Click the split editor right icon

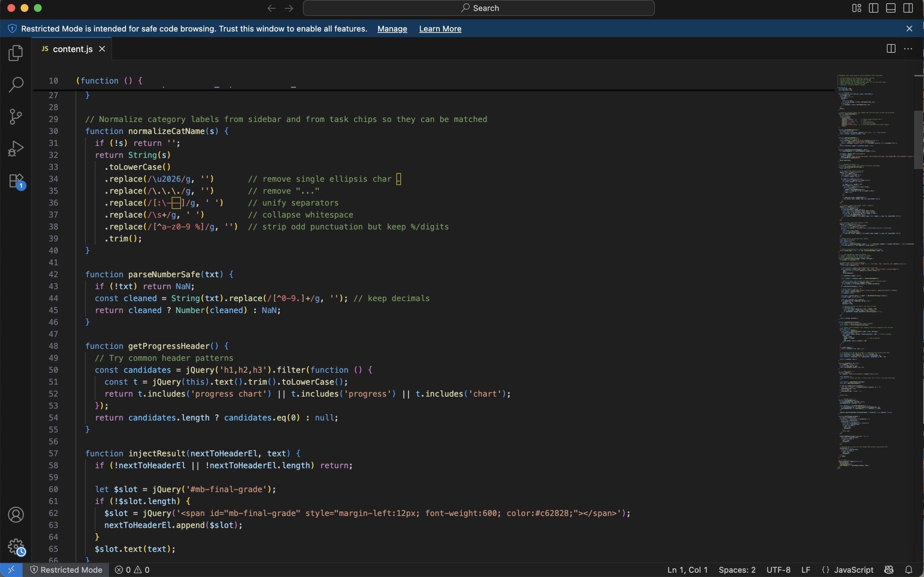(891, 49)
